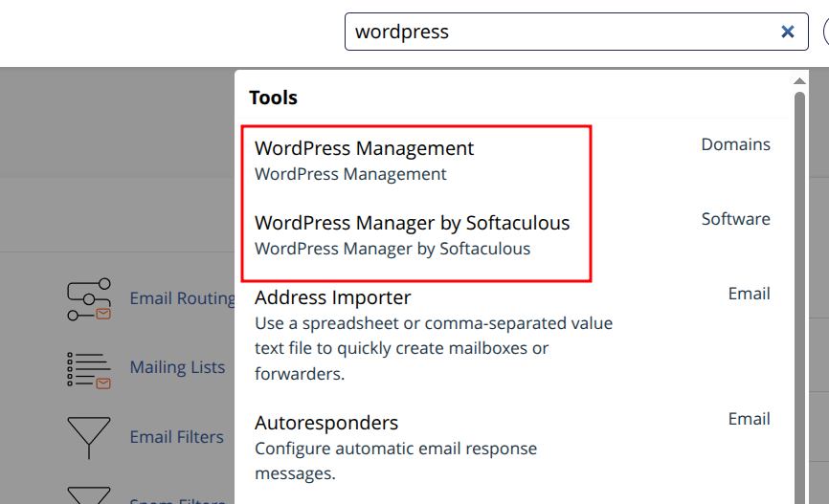Click the Mailing Lists icon
The image size is (829, 504).
pos(88,369)
